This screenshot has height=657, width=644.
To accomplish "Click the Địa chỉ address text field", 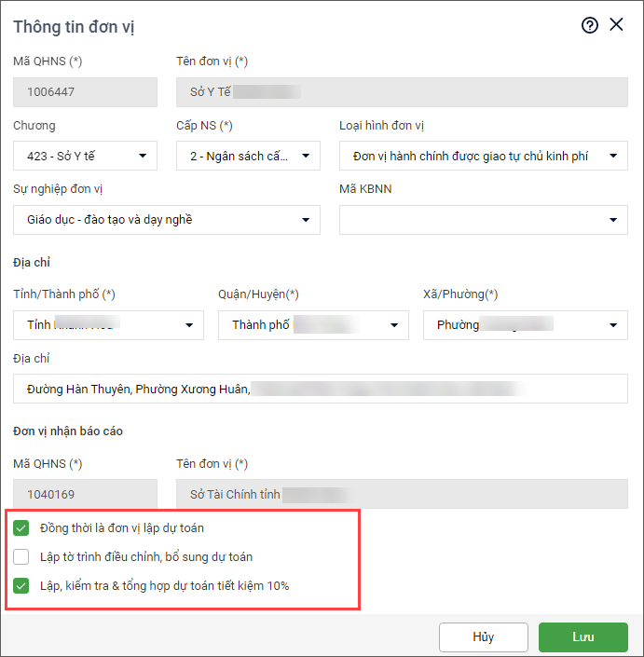I will (x=321, y=389).
